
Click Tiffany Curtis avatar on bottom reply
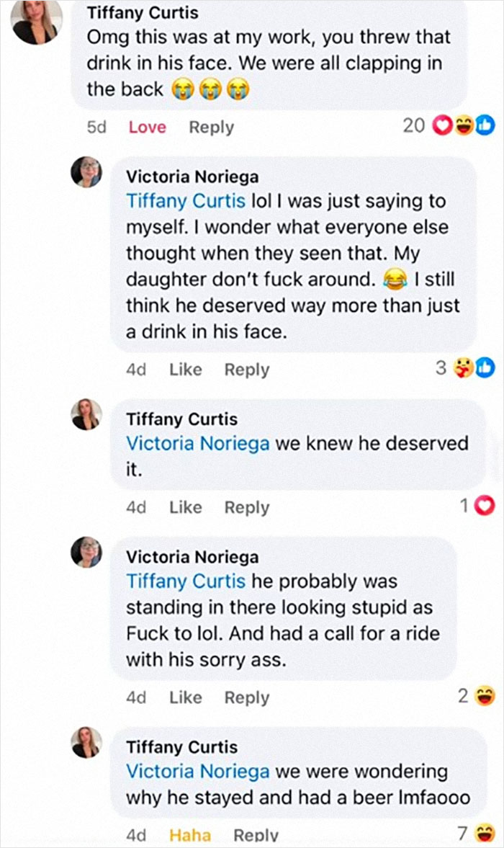coord(86,742)
